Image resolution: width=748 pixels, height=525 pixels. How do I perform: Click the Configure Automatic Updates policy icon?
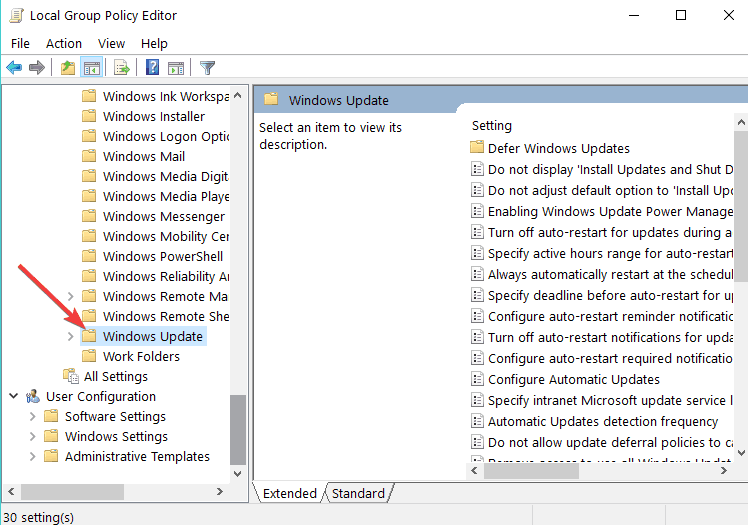point(477,379)
